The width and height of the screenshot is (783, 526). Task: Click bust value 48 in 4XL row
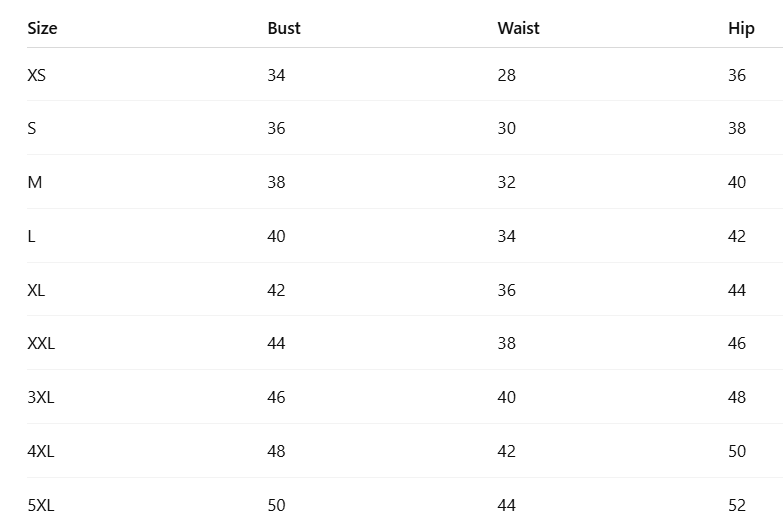276,451
